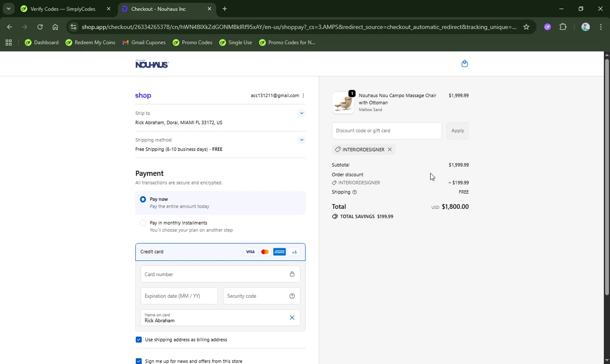Select the Credit card payment option
610x364 pixels.
click(x=220, y=252)
